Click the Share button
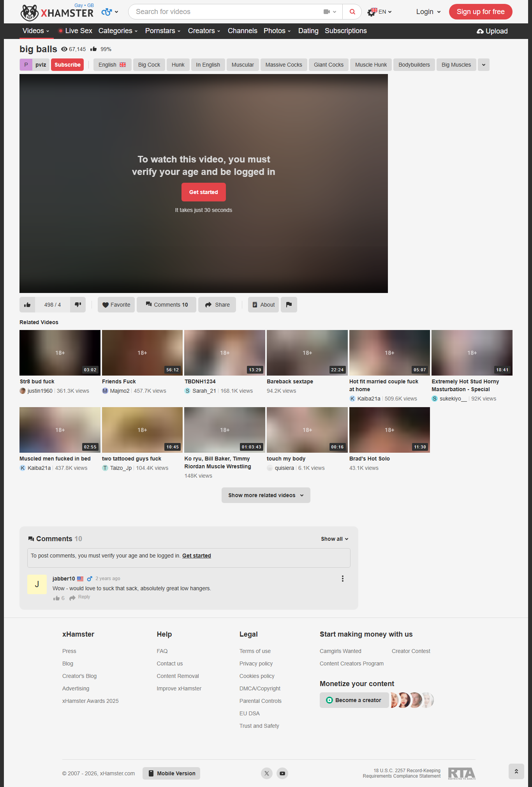Viewport: 532px width, 787px height. (x=217, y=305)
